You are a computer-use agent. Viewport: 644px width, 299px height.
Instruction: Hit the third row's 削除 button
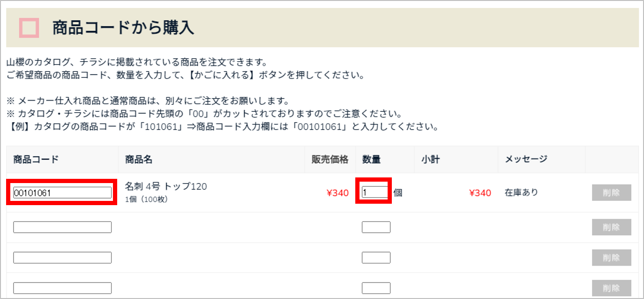tap(611, 258)
